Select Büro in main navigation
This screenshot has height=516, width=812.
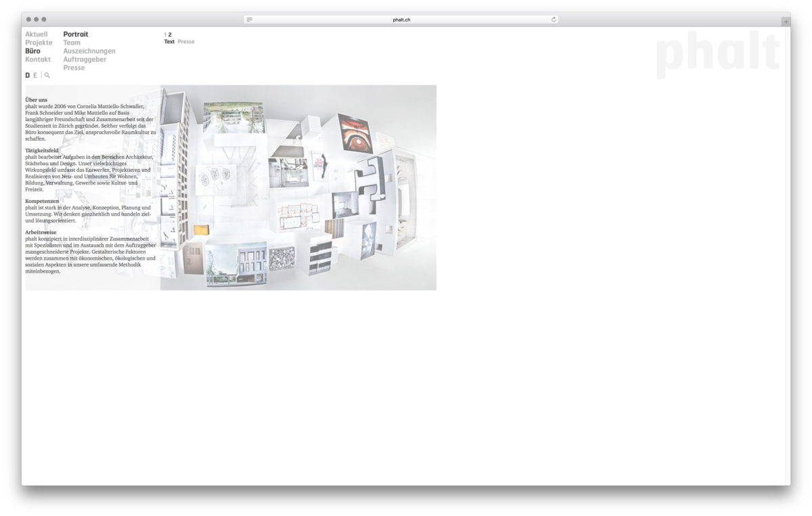tap(32, 51)
